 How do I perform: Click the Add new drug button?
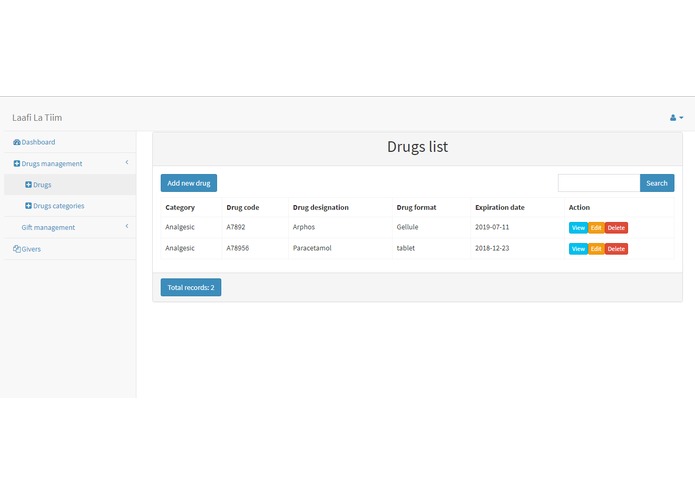pos(189,183)
